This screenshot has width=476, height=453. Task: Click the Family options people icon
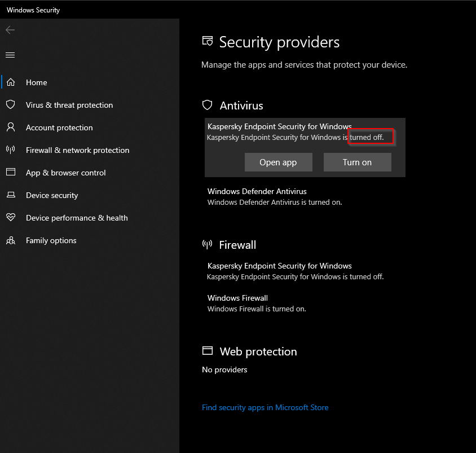point(10,240)
